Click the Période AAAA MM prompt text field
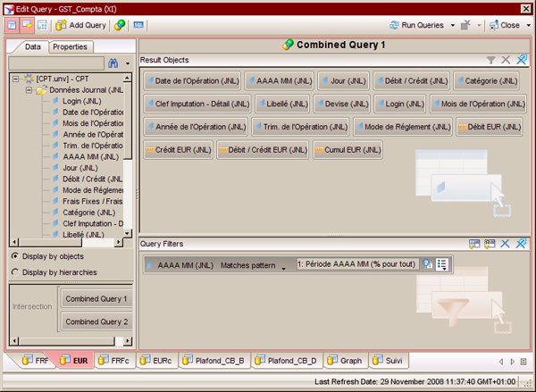Image resolution: width=536 pixels, height=392 pixels. 356,264
